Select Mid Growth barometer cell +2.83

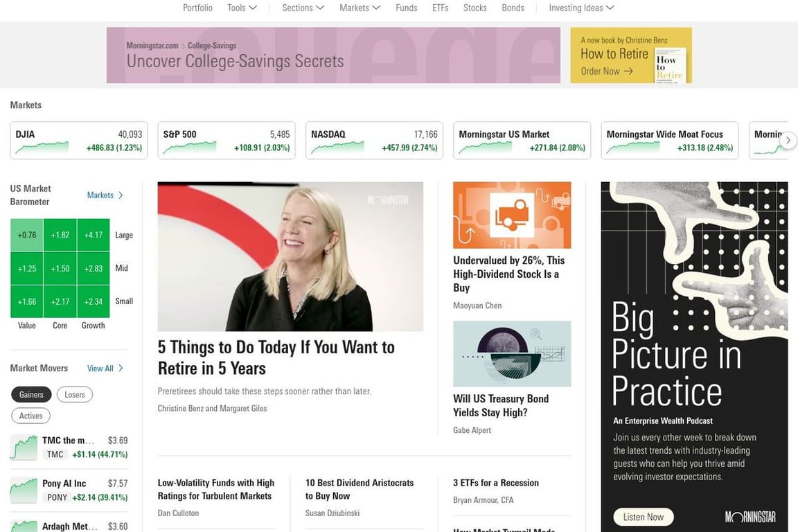click(x=93, y=268)
